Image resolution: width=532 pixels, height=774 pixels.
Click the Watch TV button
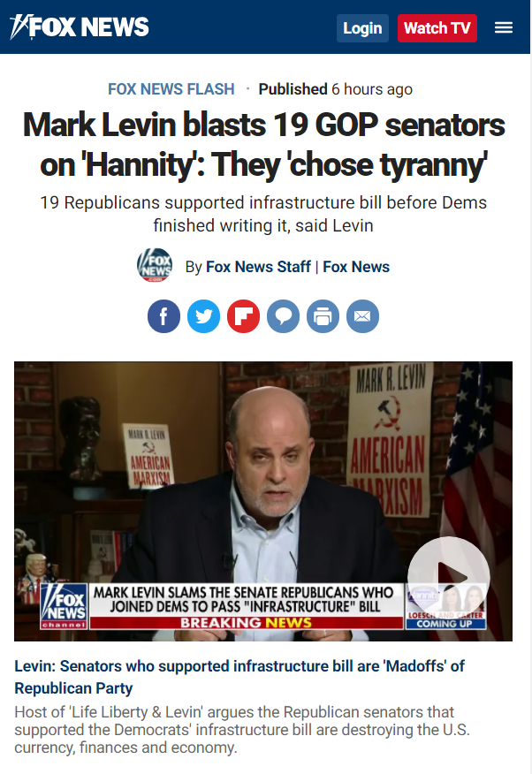pos(437,28)
